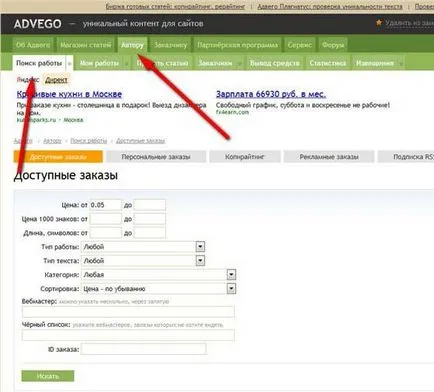Click the Цена 1000 знаков до field
The image size is (434, 392).
[150, 219]
